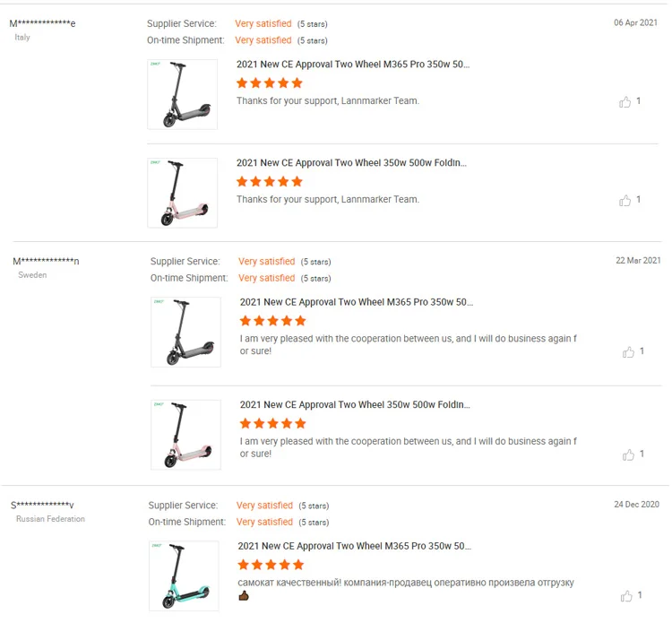Click the brown thumbs-up emoji in Russian review
Viewport: 672px width, 623px height.
click(x=244, y=596)
